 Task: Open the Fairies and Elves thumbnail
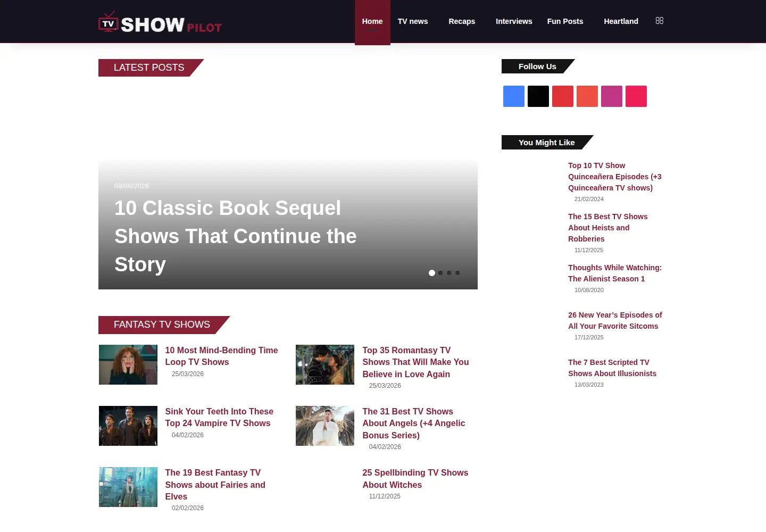[x=128, y=487]
